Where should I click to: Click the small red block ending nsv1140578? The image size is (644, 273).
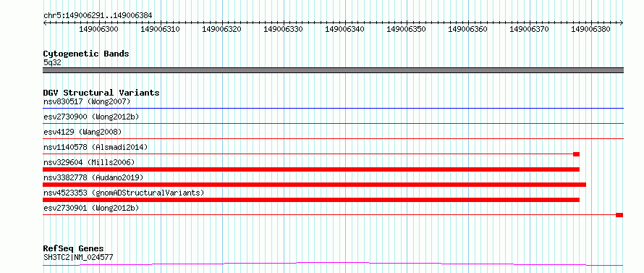(x=576, y=154)
